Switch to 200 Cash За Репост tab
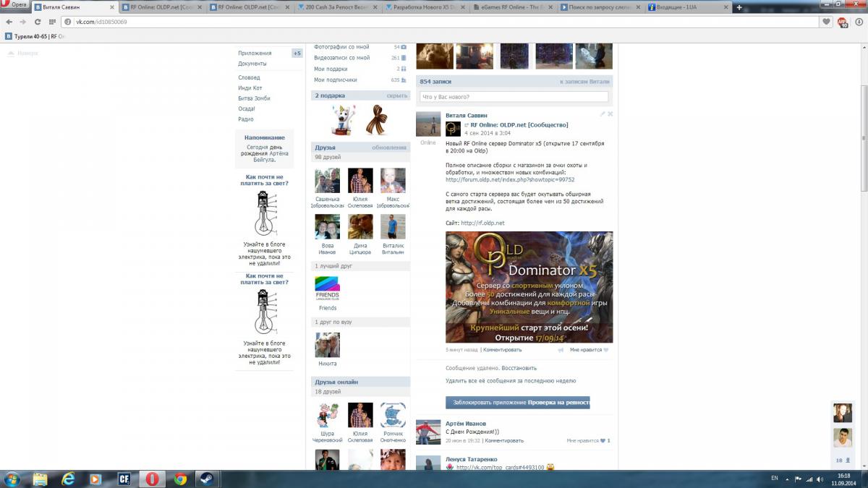The image size is (868, 488). 338,7
